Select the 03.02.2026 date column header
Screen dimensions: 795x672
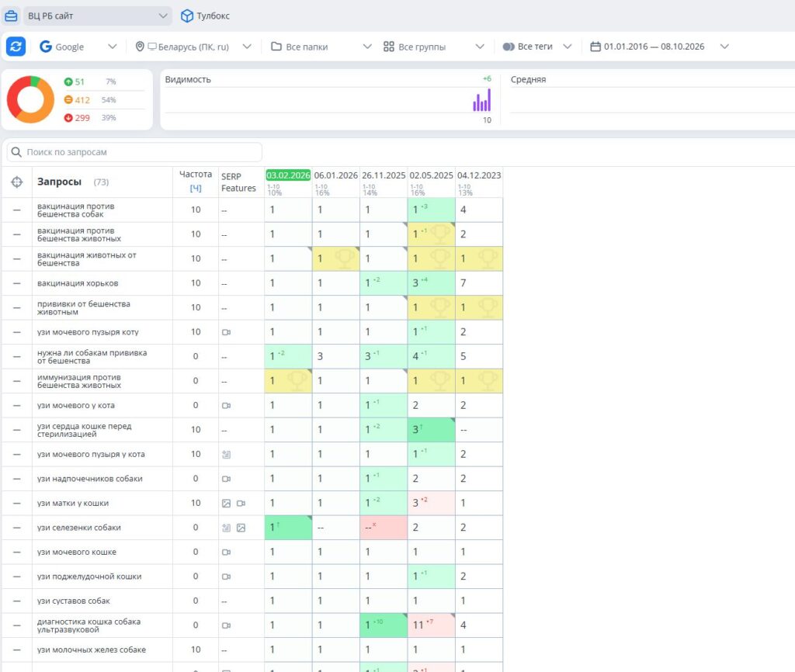(x=288, y=175)
